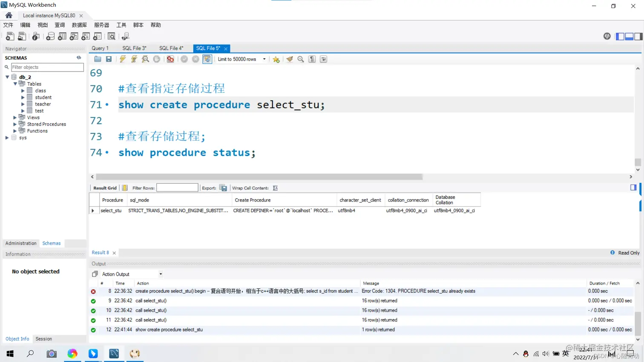Toggle word wrapping in the editor
The width and height of the screenshot is (644, 362).
324,59
